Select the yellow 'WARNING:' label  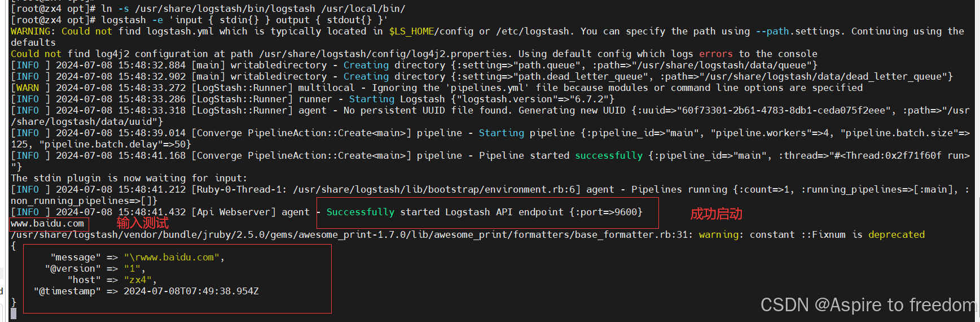[33, 31]
